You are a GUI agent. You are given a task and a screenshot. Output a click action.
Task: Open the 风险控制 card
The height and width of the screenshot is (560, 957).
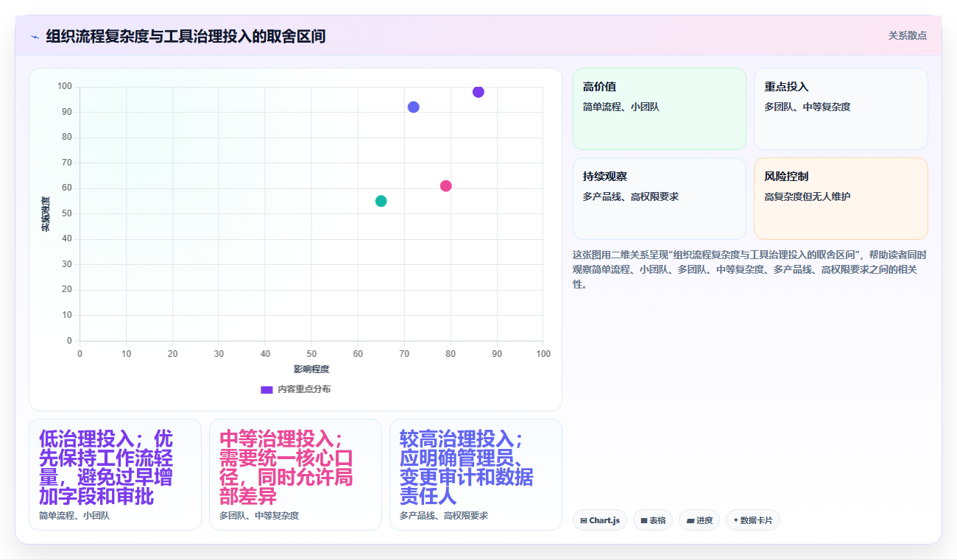pyautogui.click(x=841, y=199)
